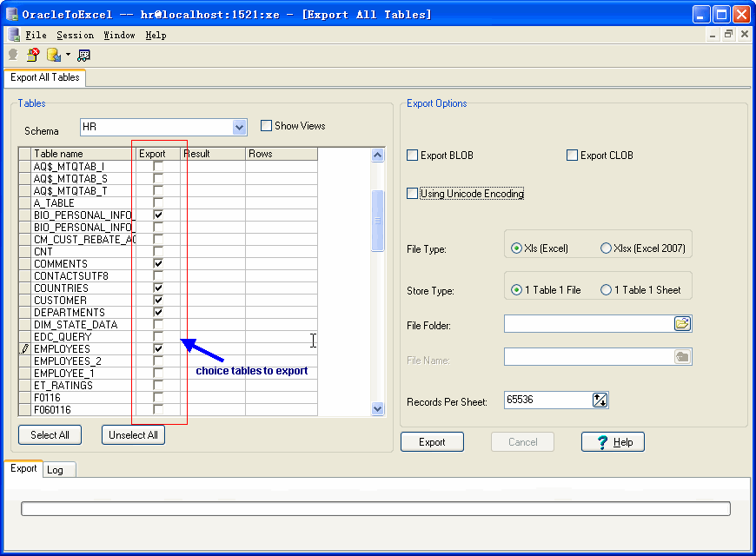This screenshot has height=556, width=756.
Task: Click the table list scroll up arrow
Action: pos(377,156)
